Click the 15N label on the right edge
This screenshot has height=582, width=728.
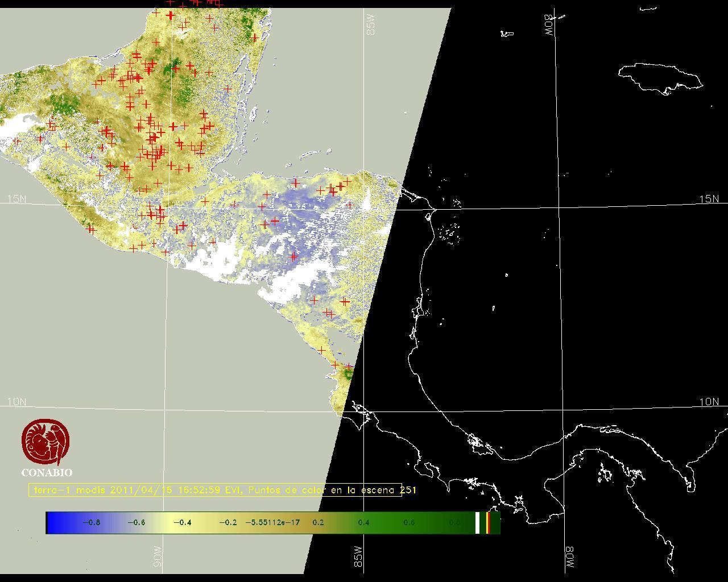[709, 199]
